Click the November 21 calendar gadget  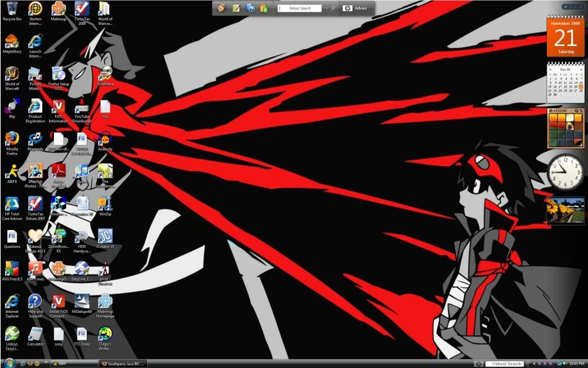(565, 36)
